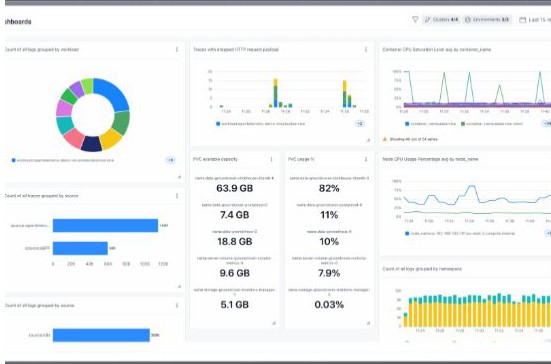Toggle green container_name legend series

[x=492, y=124]
